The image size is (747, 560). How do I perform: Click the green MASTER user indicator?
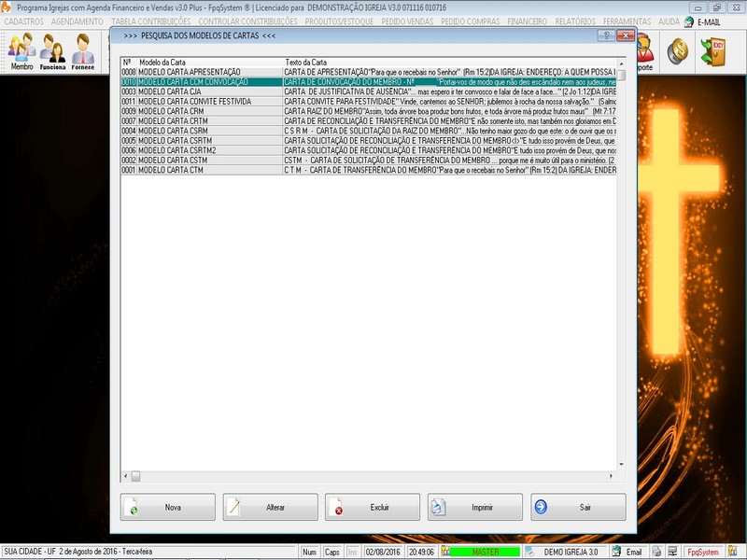coord(485,552)
